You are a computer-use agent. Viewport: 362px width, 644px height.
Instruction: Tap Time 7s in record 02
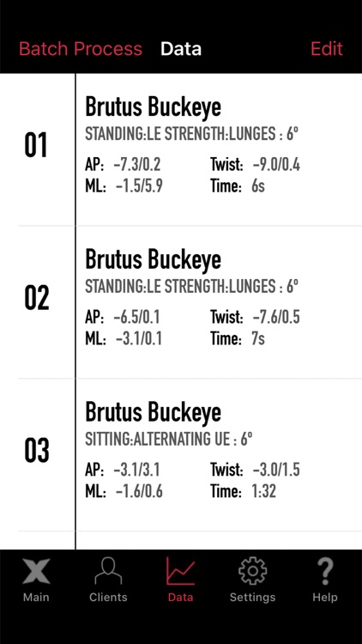(258, 339)
